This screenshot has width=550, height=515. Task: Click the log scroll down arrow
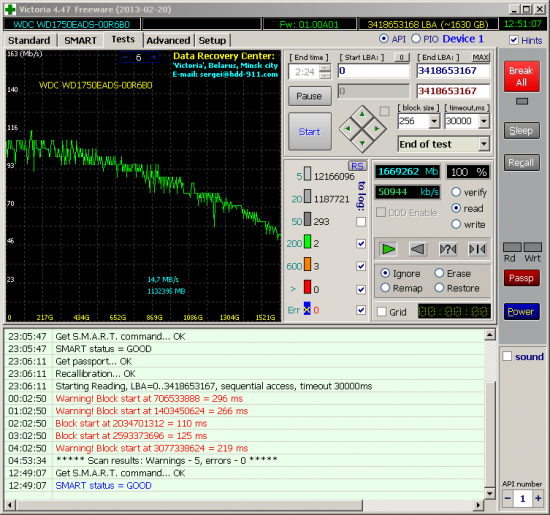pyautogui.click(x=490, y=493)
